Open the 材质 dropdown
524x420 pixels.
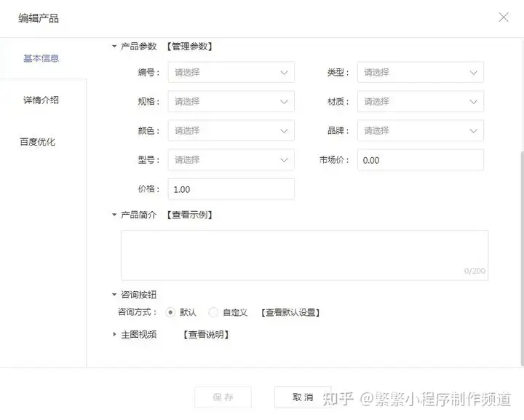pyautogui.click(x=421, y=101)
